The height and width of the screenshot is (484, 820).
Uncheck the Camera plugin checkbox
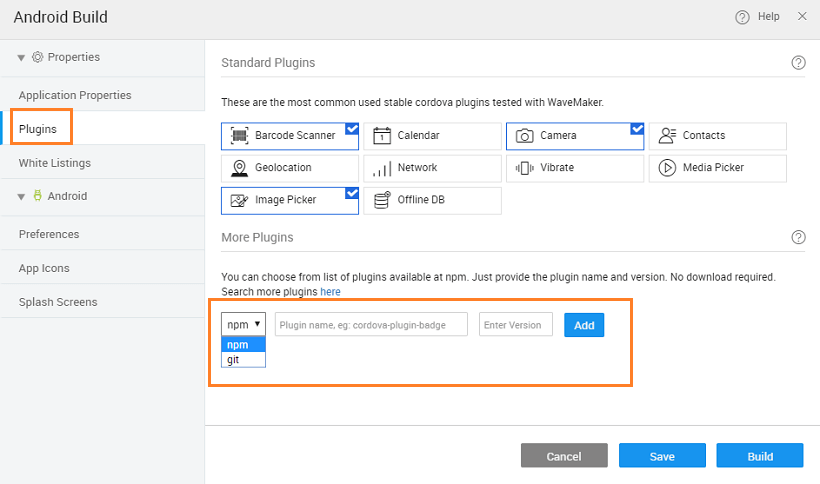coord(637,129)
